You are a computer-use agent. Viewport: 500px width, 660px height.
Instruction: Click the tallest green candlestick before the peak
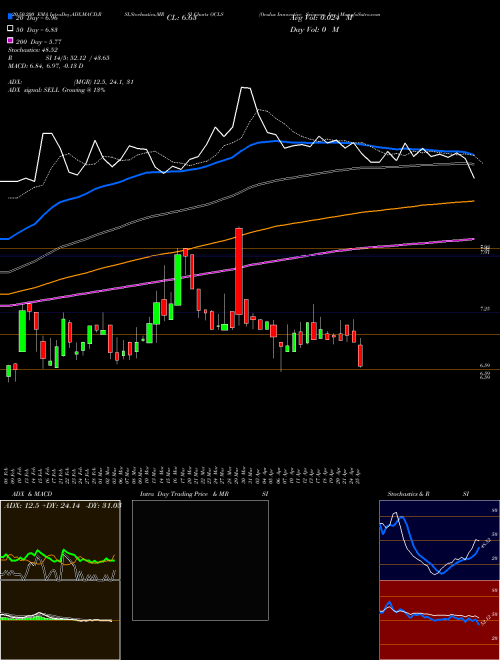click(178, 279)
